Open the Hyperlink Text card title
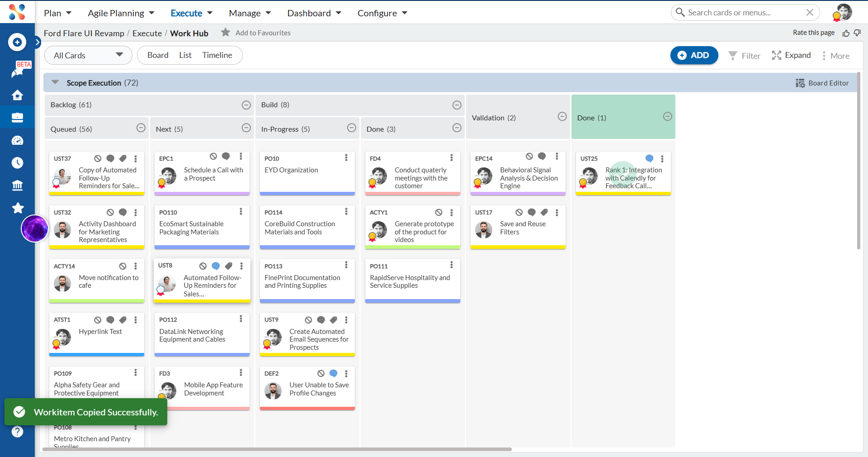Screen dimensions: 868x457 click(x=100, y=332)
